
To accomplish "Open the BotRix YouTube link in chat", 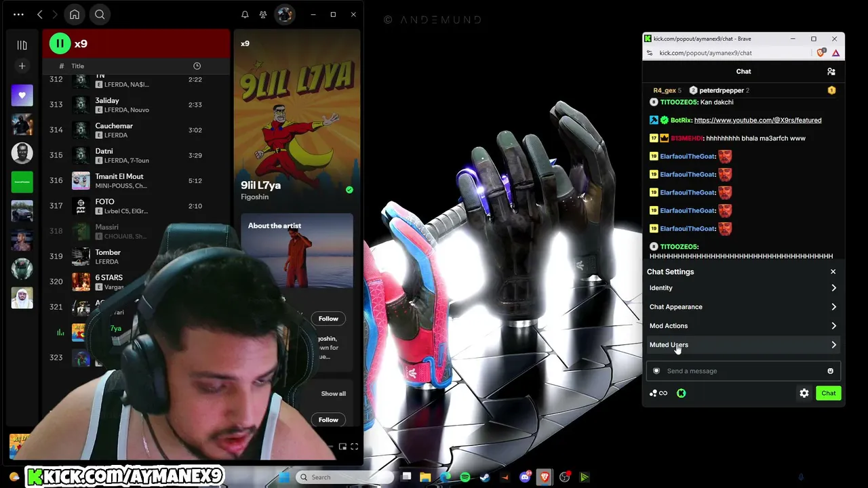I will pos(757,121).
